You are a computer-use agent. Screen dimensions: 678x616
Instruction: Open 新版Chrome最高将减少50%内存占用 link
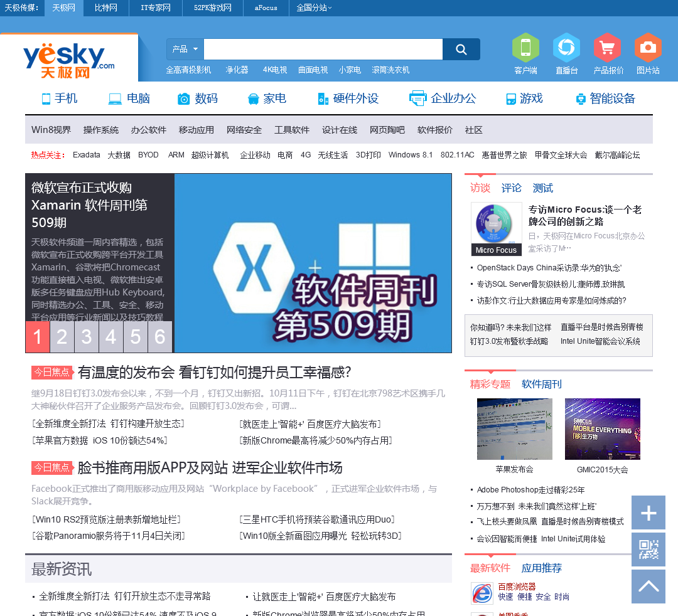[x=316, y=440]
